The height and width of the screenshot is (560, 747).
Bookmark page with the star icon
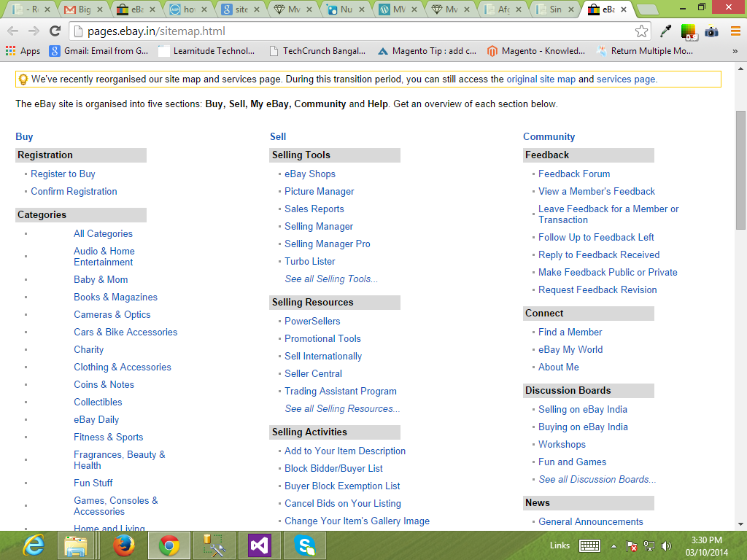coord(641,31)
